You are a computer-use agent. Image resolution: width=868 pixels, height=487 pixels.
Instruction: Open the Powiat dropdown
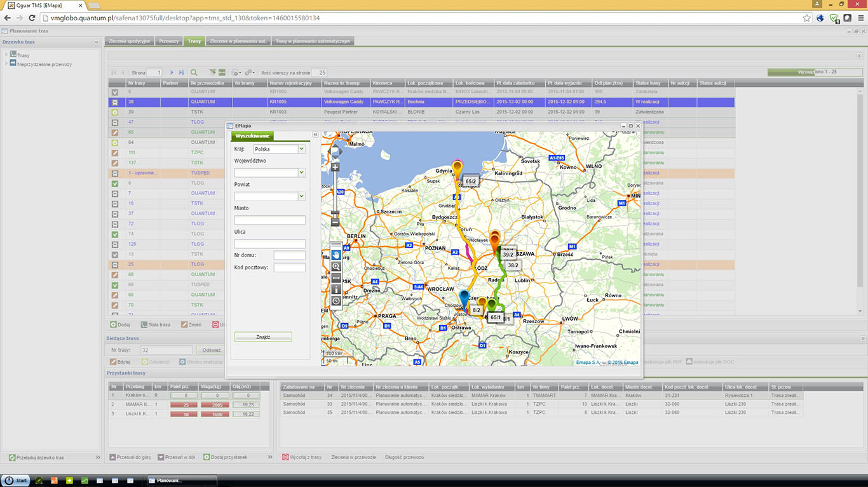coord(301,196)
